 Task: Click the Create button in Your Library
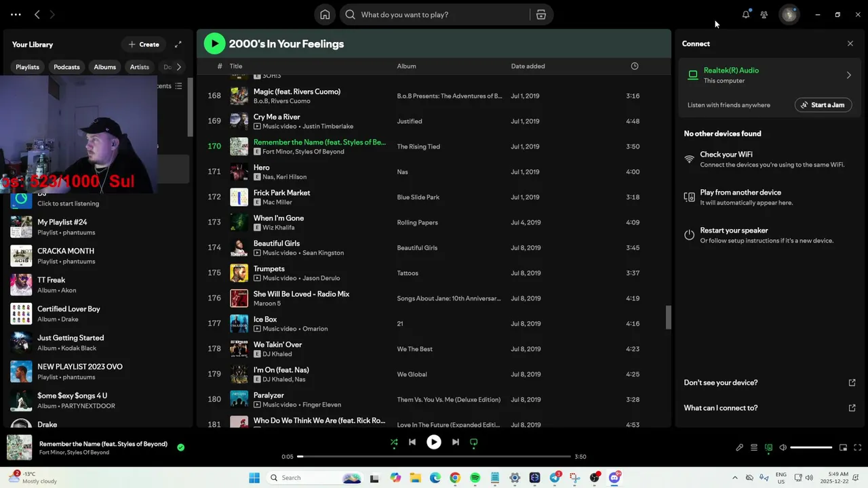click(x=144, y=44)
